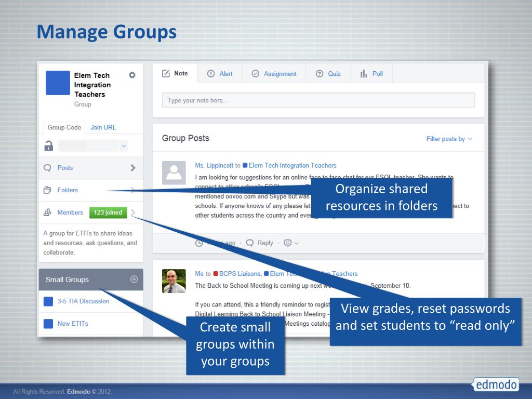Click the Alert exclamation icon
This screenshot has height=399, width=532.
[x=211, y=74]
